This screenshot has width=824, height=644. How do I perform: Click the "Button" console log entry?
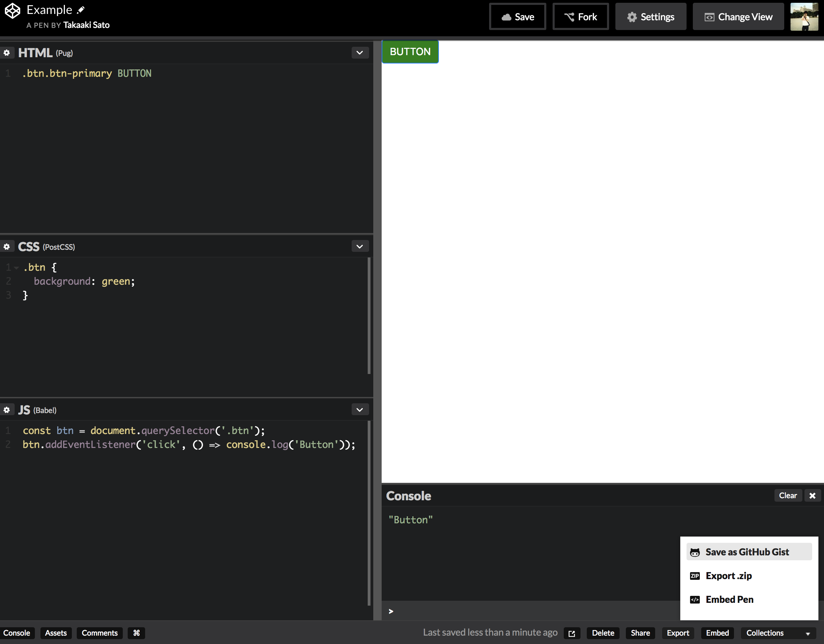tap(411, 520)
